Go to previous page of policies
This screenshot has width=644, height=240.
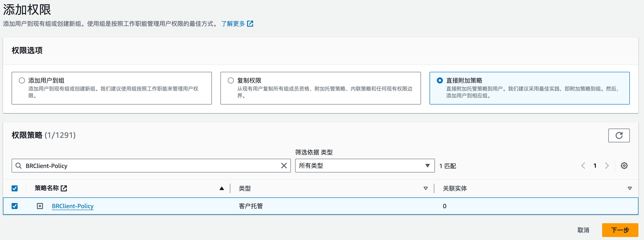583,165
